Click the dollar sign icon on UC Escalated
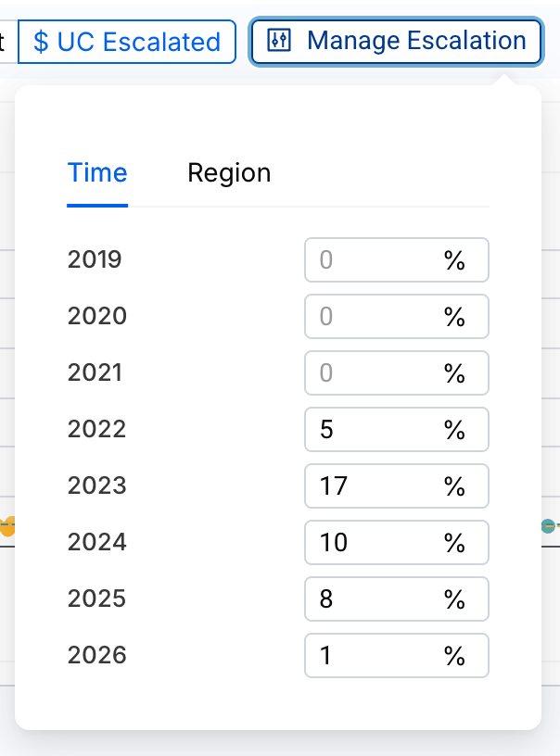 (41, 42)
